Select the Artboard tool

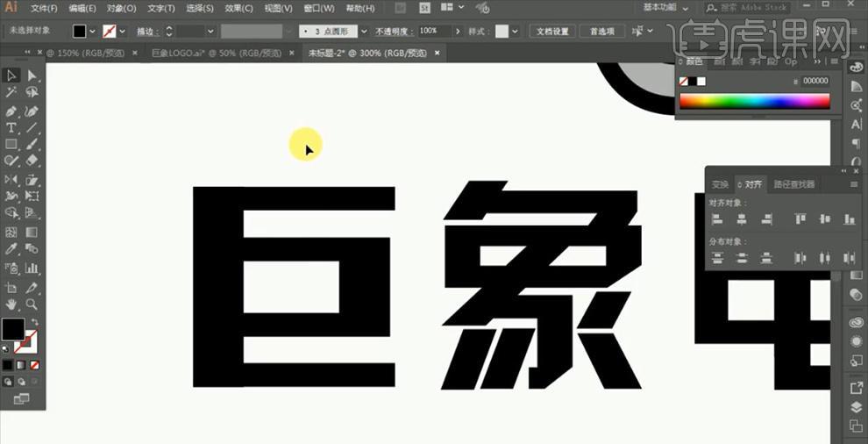pos(11,287)
